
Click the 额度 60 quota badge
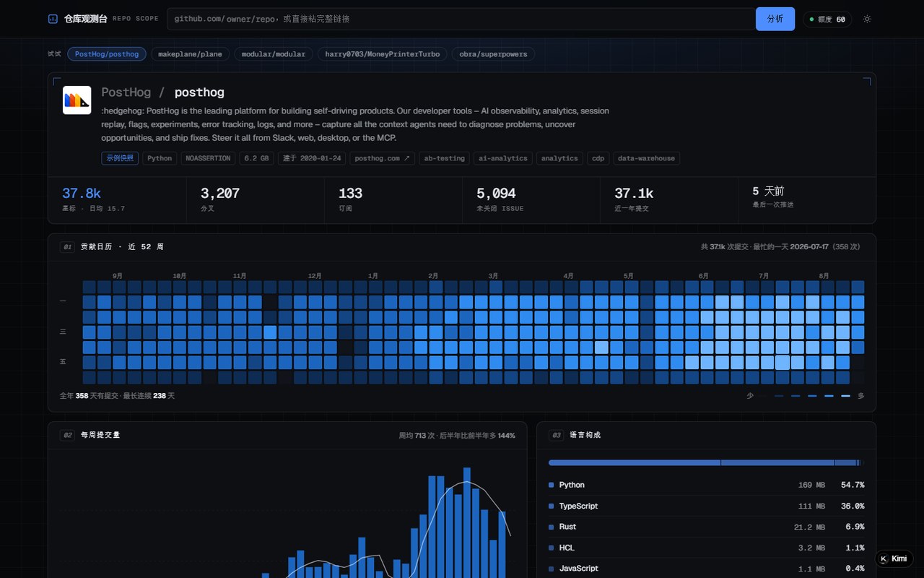(827, 20)
